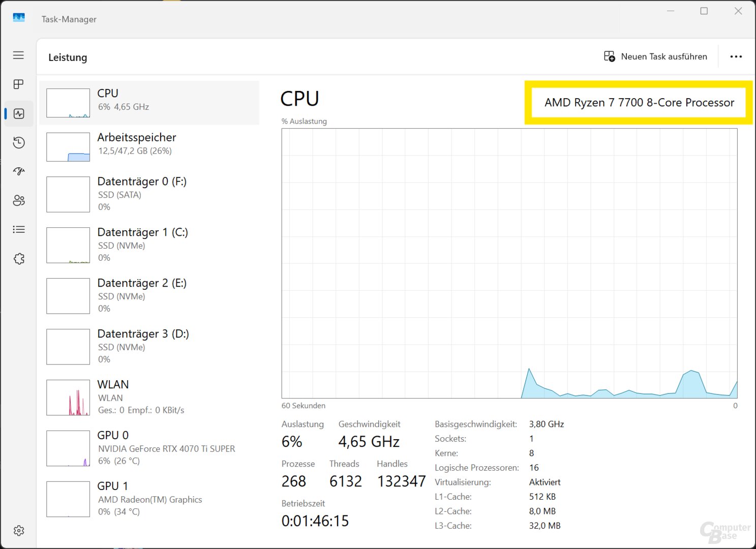Click the Basisgeschwindigkeit 3,80 GHz value
The height and width of the screenshot is (549, 756).
point(547,424)
